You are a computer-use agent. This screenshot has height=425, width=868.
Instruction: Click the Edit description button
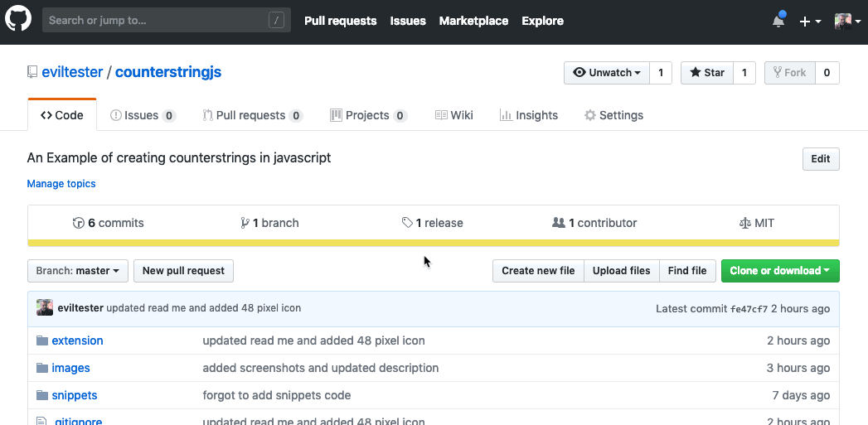pyautogui.click(x=821, y=159)
